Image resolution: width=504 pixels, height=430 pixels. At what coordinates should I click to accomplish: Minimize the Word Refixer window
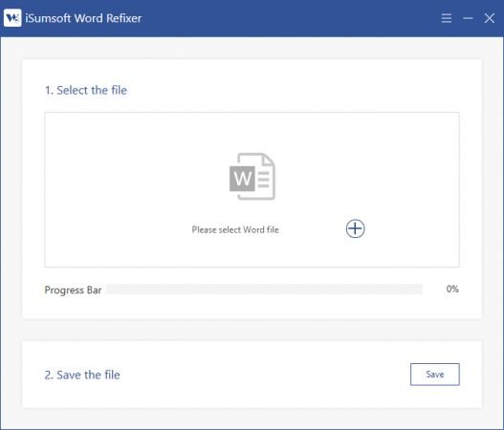click(468, 18)
